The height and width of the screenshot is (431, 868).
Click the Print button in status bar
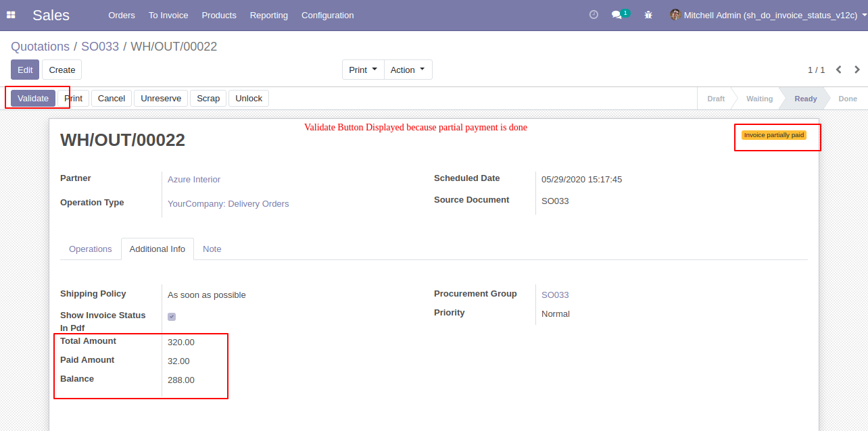click(x=73, y=98)
